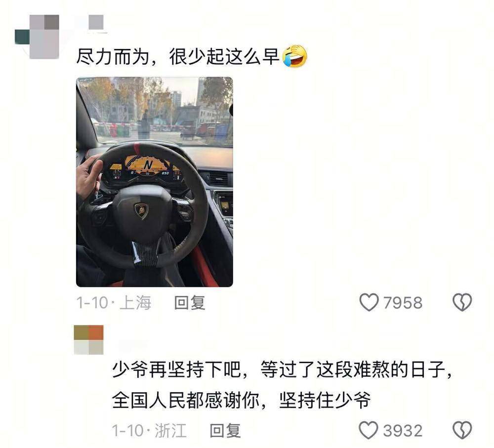Select reply line 全国人民都感谢你，坚持住少爷
494x448 pixels.
[242, 400]
